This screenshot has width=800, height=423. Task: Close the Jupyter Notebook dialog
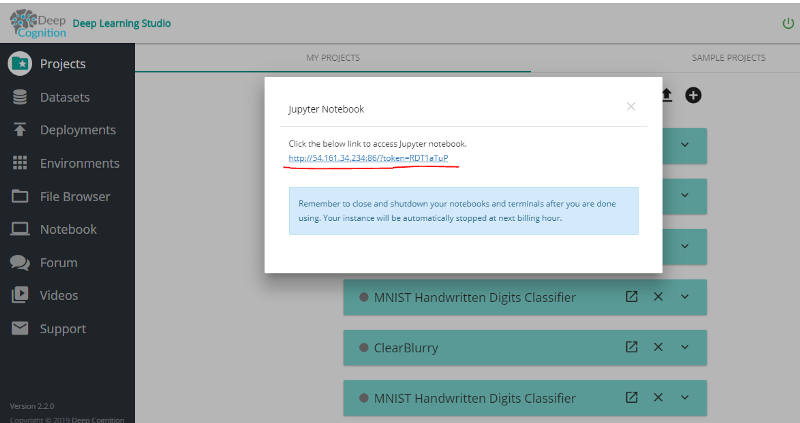631,106
